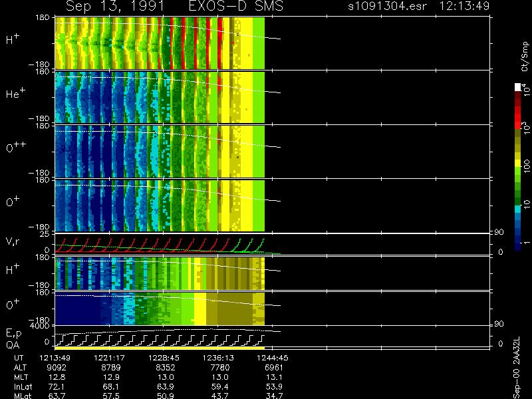The height and width of the screenshot is (399, 532).
Task: Select the "MLT" row label
Action: (21, 377)
